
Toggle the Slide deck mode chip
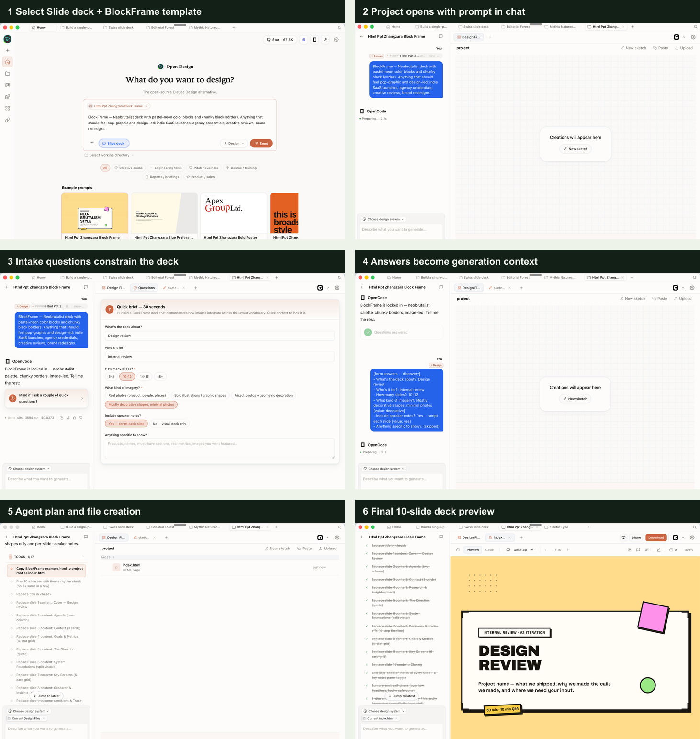114,143
